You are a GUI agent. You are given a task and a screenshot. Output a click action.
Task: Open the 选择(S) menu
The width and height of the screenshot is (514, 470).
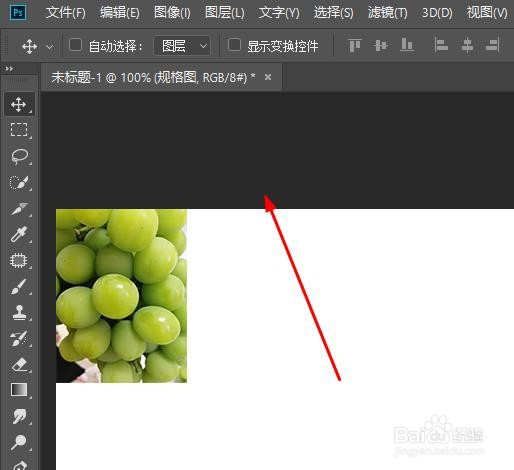333,13
